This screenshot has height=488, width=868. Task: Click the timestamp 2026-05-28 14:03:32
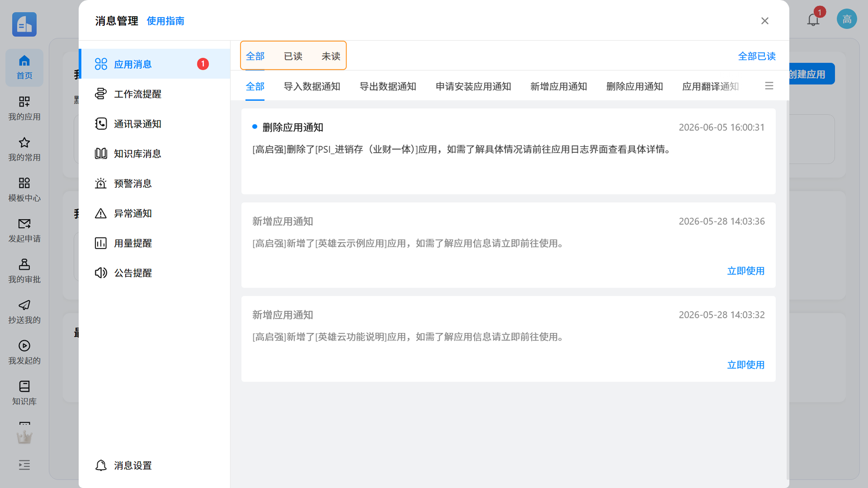click(x=722, y=315)
